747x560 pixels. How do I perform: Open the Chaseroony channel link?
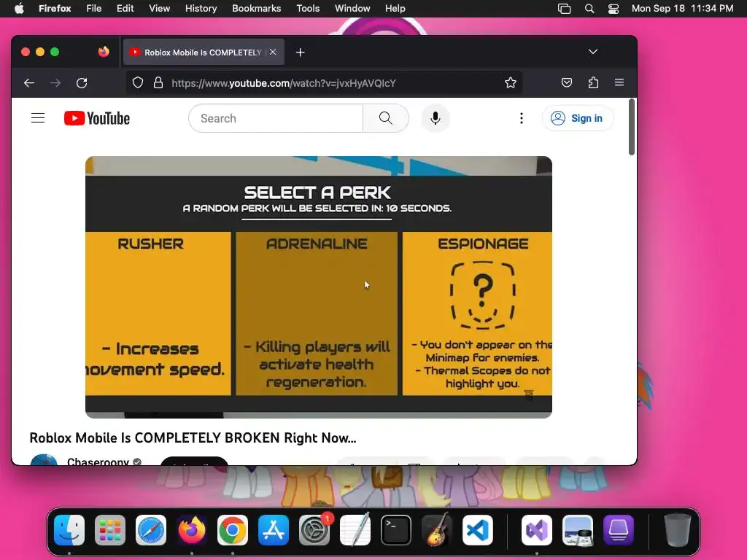98,461
